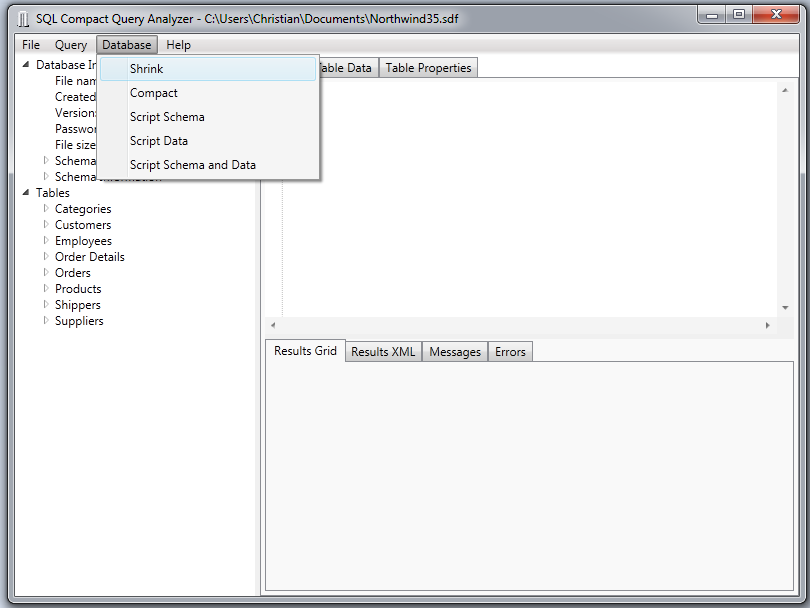
Task: Click query editor right scroll arrow
Action: 768,325
